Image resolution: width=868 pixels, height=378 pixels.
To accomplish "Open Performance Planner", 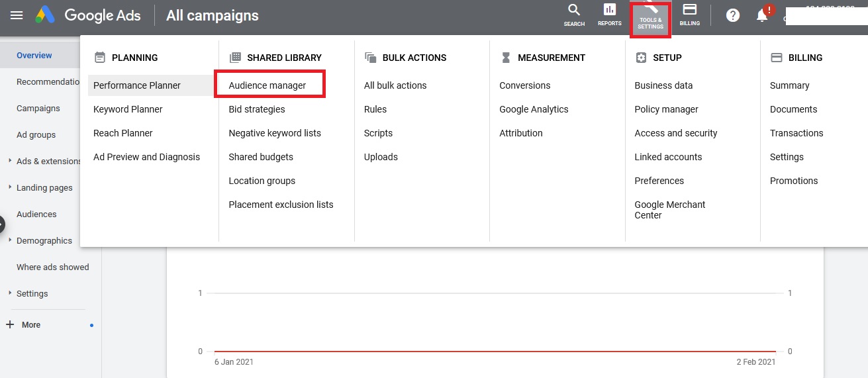I will [x=137, y=85].
